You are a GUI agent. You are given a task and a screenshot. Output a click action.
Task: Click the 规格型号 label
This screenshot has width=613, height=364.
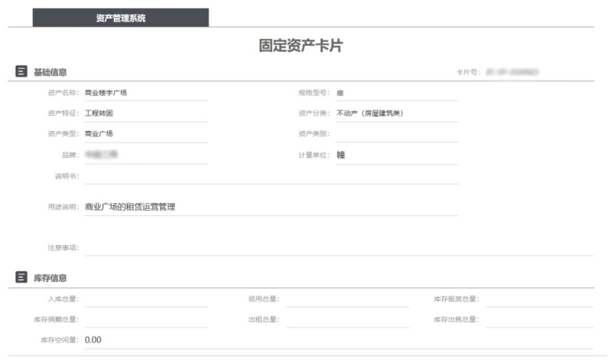click(x=314, y=92)
